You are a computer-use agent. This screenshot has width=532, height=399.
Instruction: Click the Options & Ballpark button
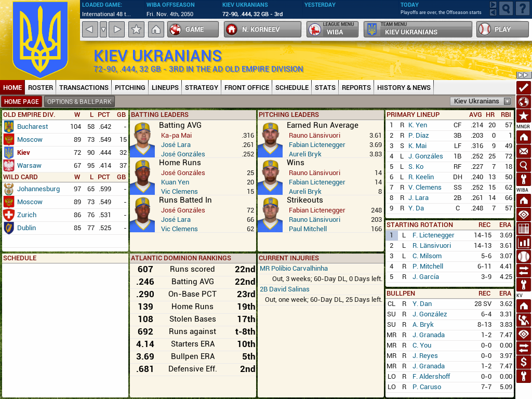click(79, 102)
